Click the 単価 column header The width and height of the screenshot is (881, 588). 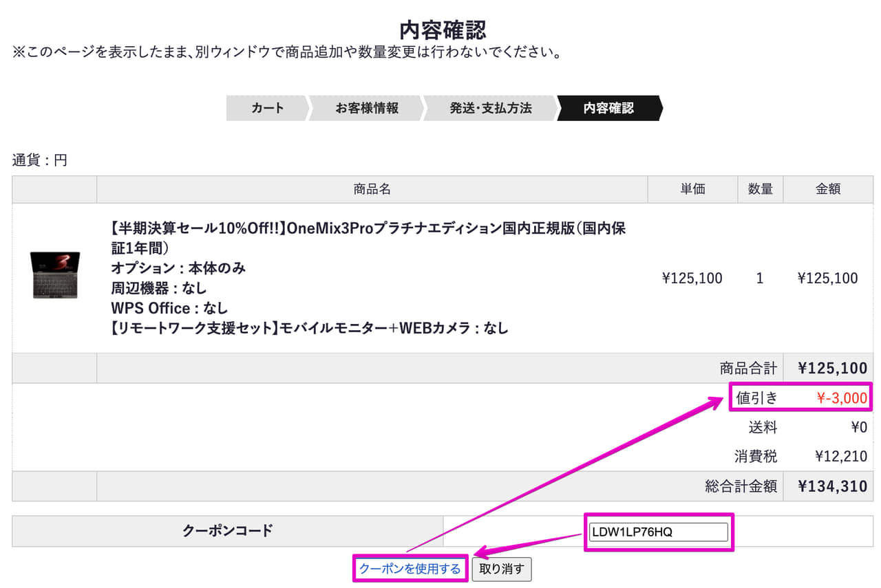point(692,190)
